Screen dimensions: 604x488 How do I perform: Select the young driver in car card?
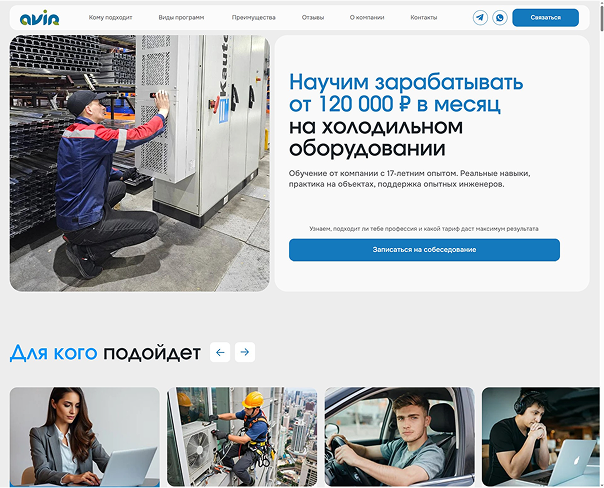coord(399,437)
